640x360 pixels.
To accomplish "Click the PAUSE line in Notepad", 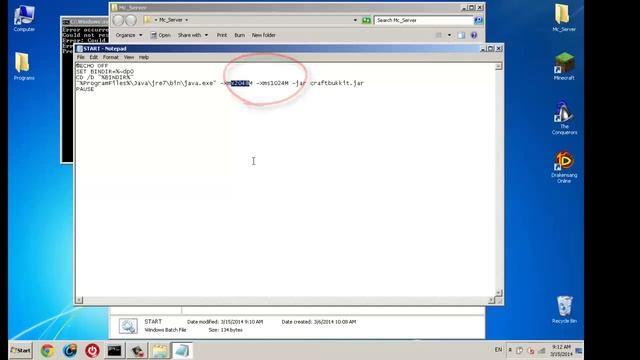I will coord(85,89).
